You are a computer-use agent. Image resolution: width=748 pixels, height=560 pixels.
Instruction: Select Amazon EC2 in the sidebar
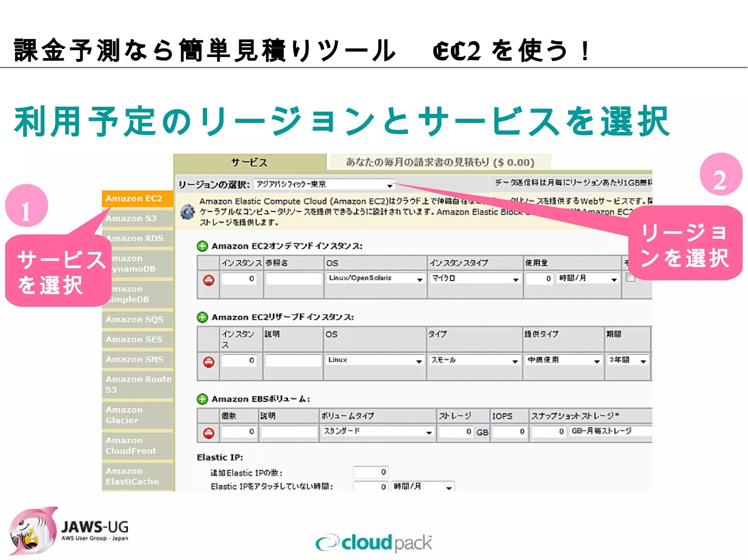tap(137, 199)
